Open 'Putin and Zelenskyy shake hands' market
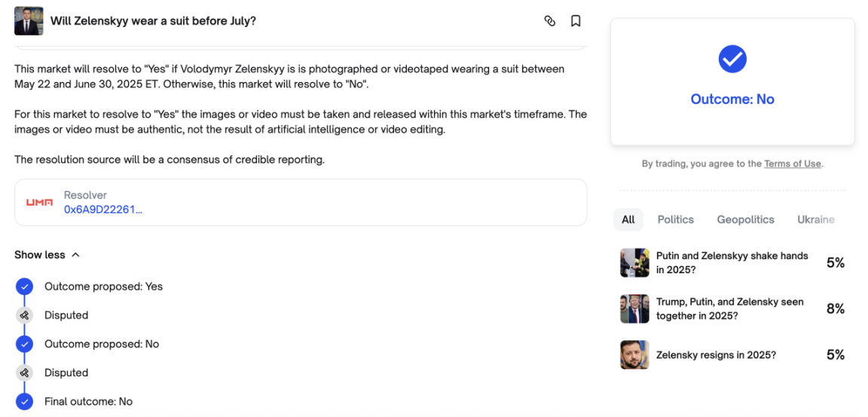This screenshot has width=868, height=417. click(x=732, y=263)
